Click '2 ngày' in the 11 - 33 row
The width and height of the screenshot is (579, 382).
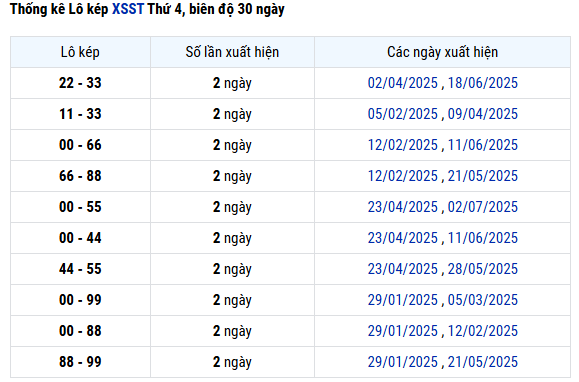point(232,114)
